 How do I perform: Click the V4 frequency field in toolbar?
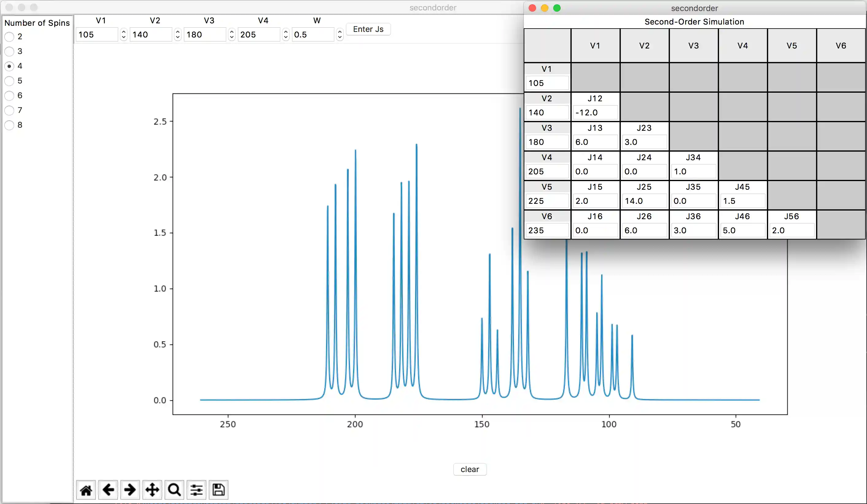pyautogui.click(x=259, y=34)
